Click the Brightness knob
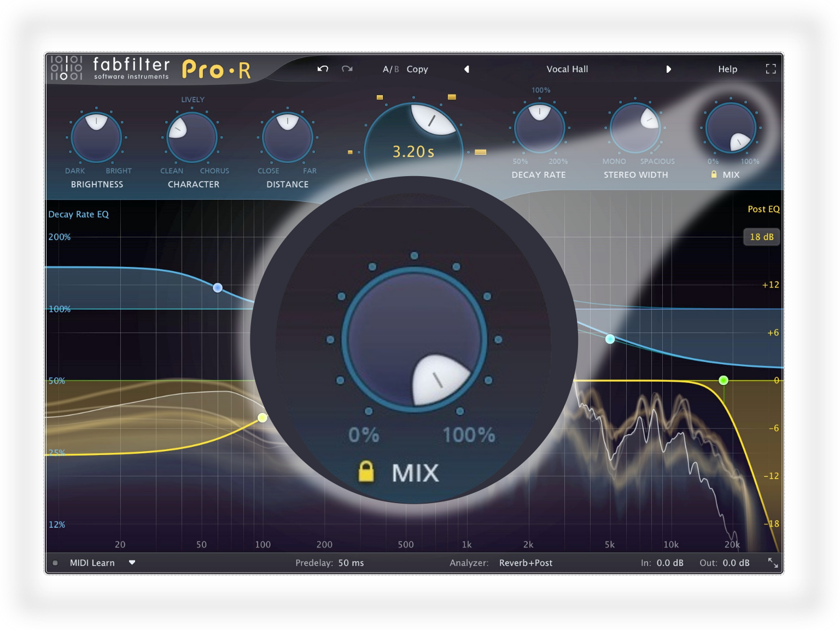This screenshot has height=630, width=840. pos(97,137)
